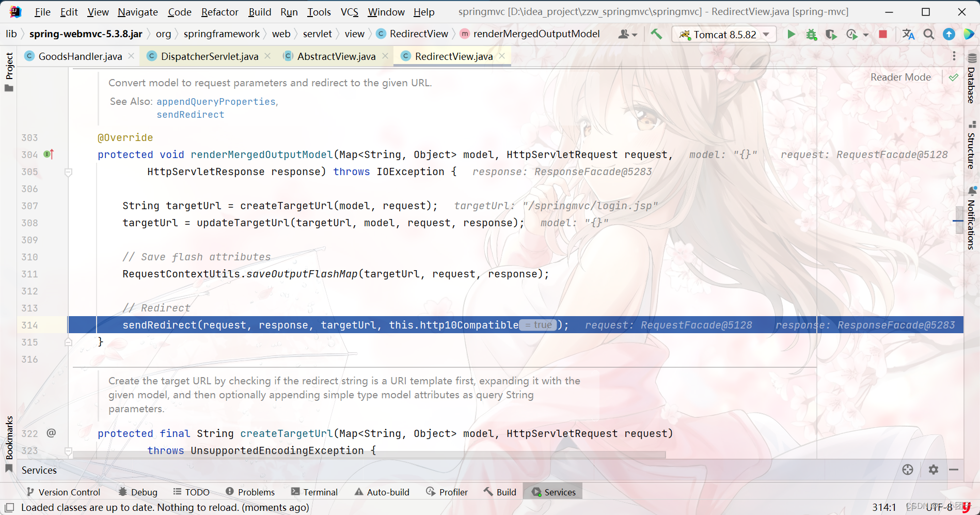Screen dimensions: 980x515
Task: Open the Bookmarks tool window
Action: (9, 444)
